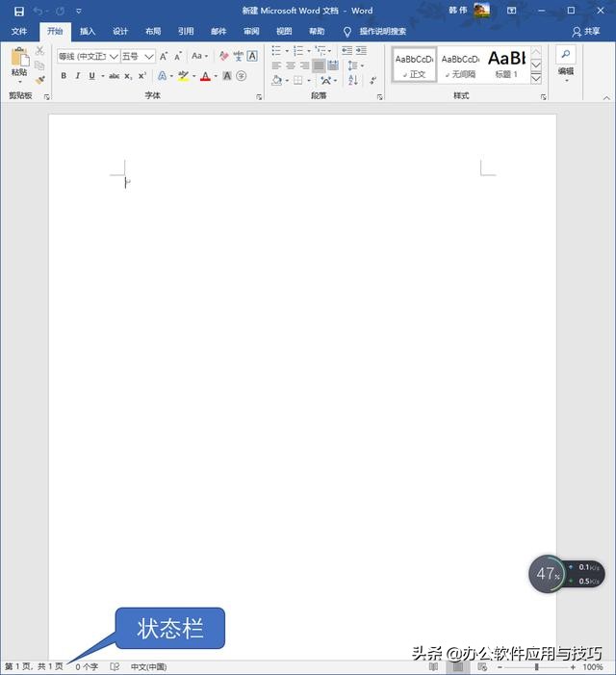Screen dimensions: 616x675
Task: Toggle justified paragraph alignment
Action: click(x=319, y=65)
